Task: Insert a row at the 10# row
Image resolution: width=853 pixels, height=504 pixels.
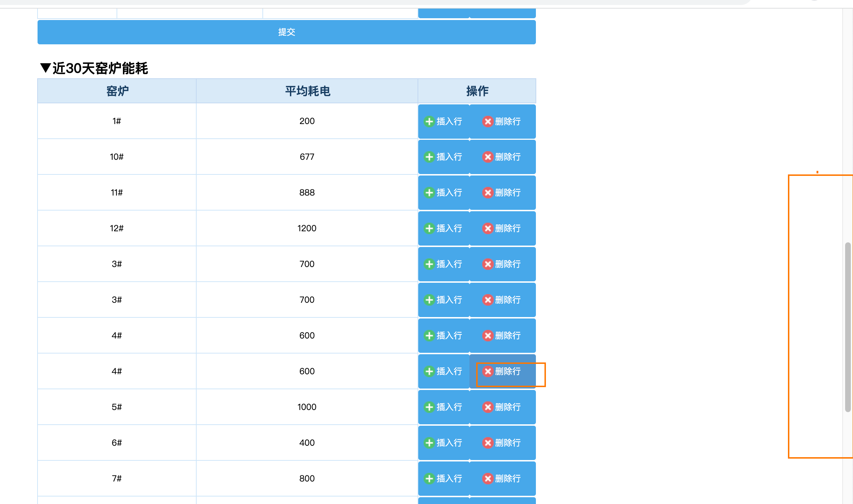Action: pos(444,157)
